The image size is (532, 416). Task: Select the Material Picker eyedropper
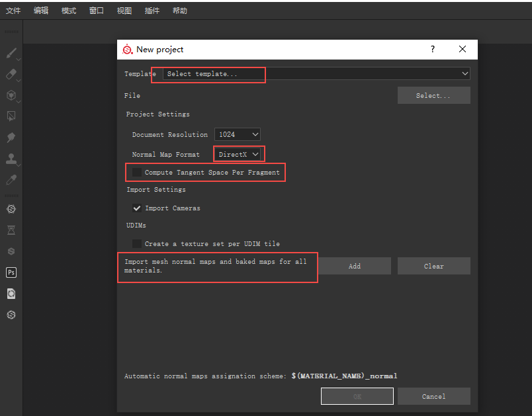(11, 180)
